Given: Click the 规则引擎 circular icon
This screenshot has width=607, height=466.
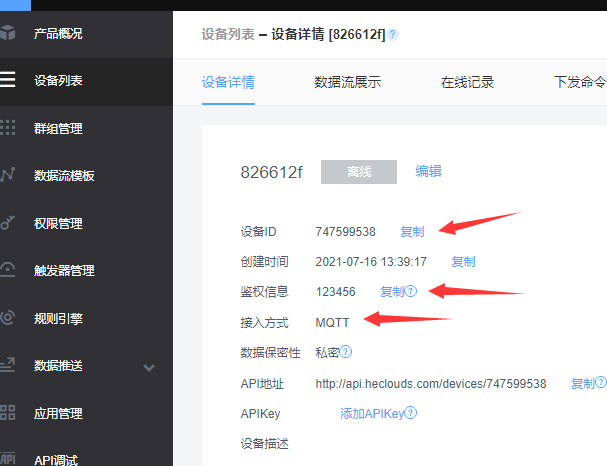Looking at the screenshot, I should pos(7,317).
